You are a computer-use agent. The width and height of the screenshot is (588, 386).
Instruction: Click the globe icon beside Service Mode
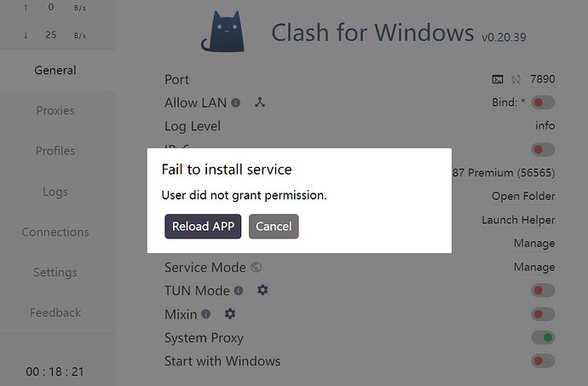click(x=257, y=268)
